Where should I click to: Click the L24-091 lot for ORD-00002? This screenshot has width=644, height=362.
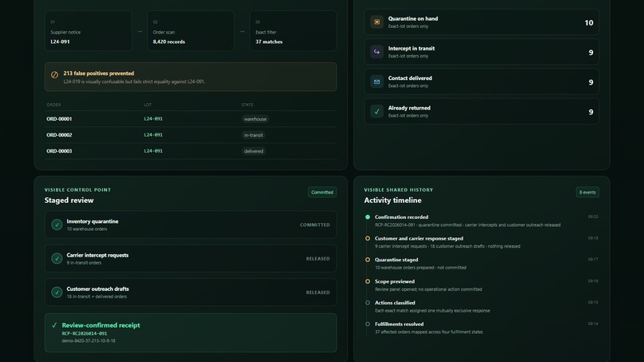(153, 135)
